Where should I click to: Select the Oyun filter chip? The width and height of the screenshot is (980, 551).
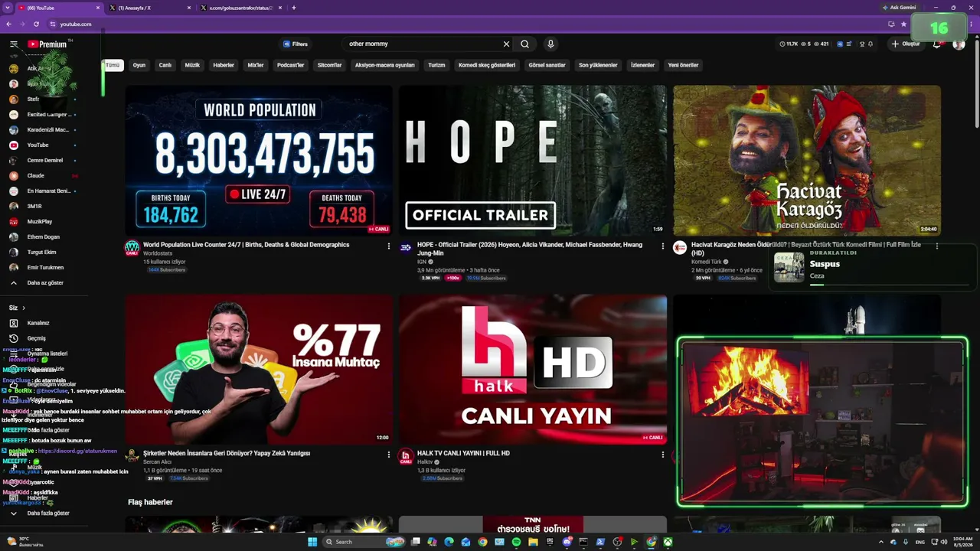(x=139, y=65)
